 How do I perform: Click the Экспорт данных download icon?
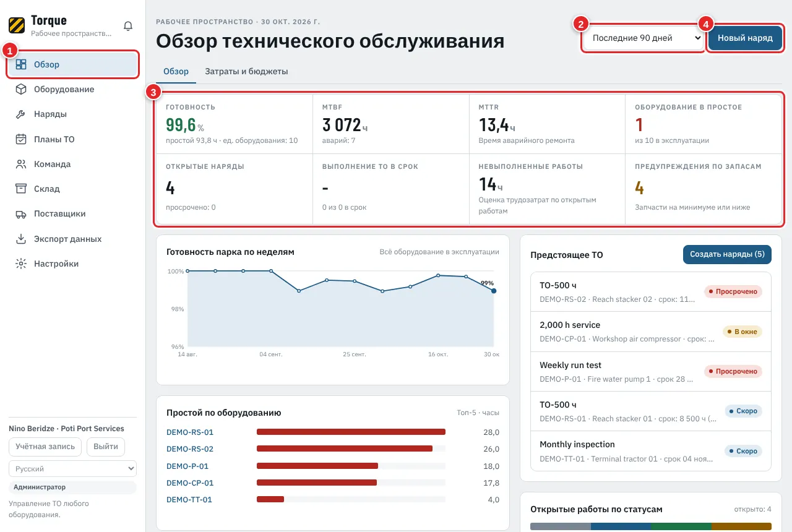(x=21, y=239)
